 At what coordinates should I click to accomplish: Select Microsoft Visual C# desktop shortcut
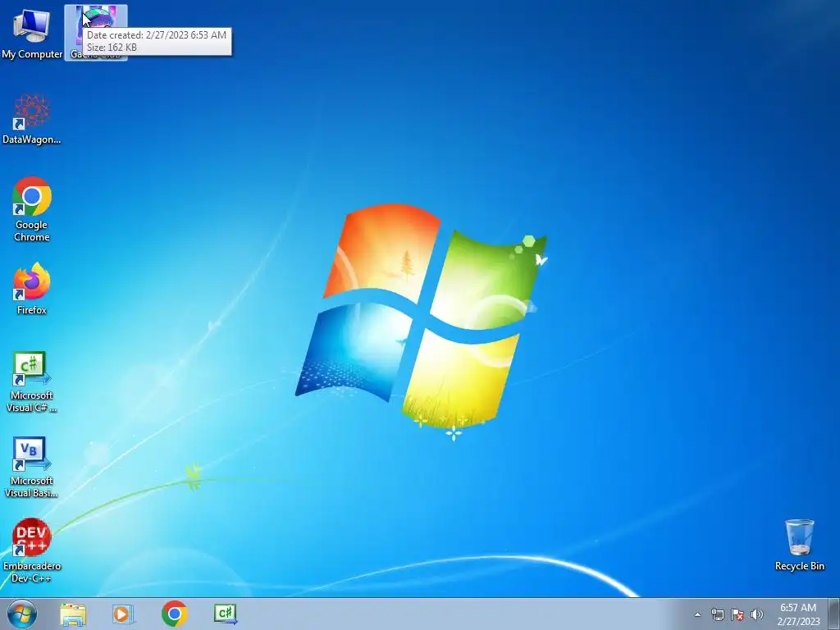point(32,381)
